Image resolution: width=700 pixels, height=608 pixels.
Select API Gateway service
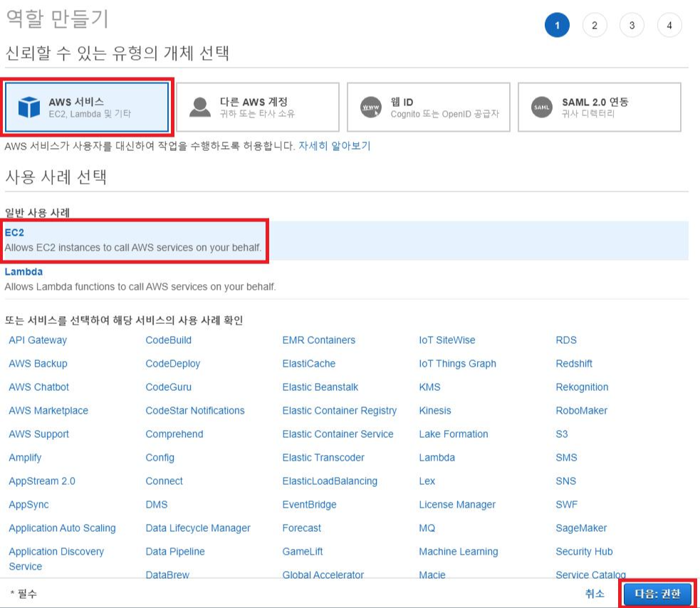pos(38,340)
